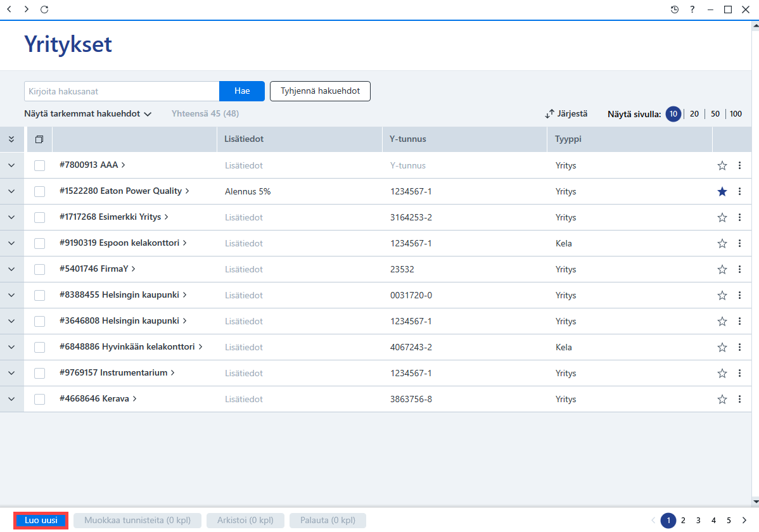Unfavorite Eaton Power Quality filled star
Image resolution: width=759 pixels, height=532 pixels.
[x=722, y=192]
